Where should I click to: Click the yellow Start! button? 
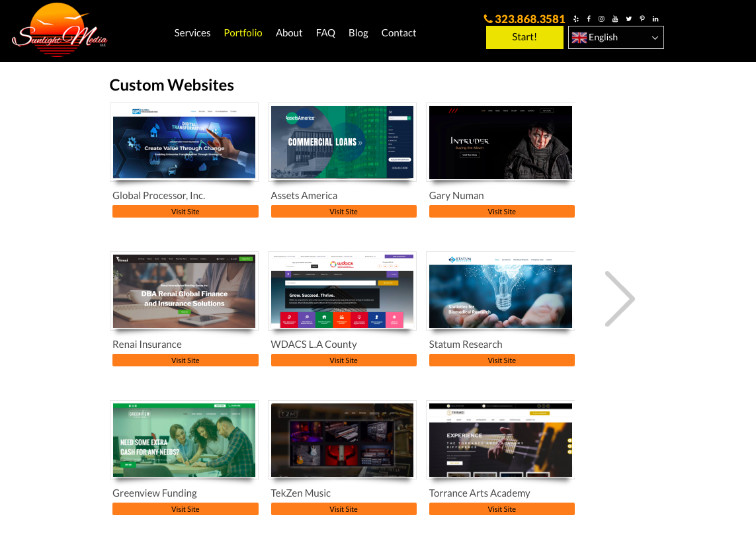click(525, 37)
